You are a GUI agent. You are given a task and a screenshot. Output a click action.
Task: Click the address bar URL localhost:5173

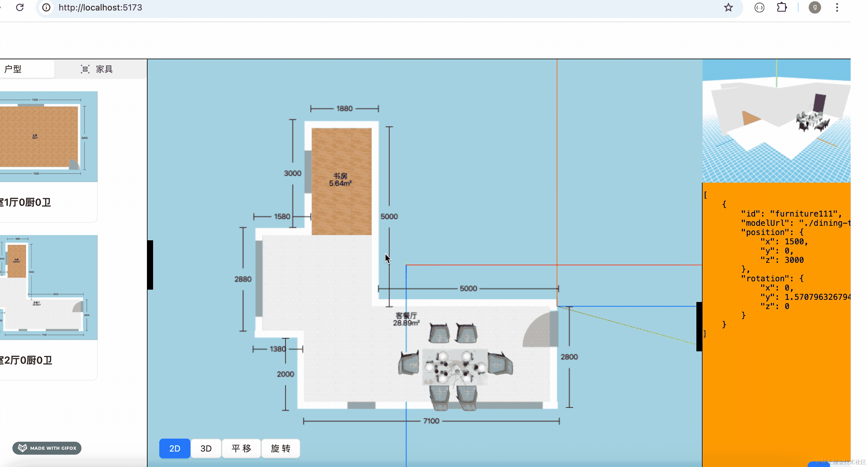coord(100,7)
